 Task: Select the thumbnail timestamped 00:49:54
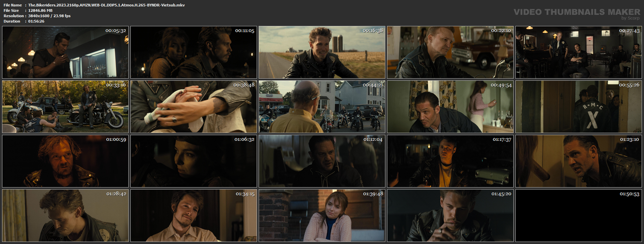pyautogui.click(x=450, y=107)
